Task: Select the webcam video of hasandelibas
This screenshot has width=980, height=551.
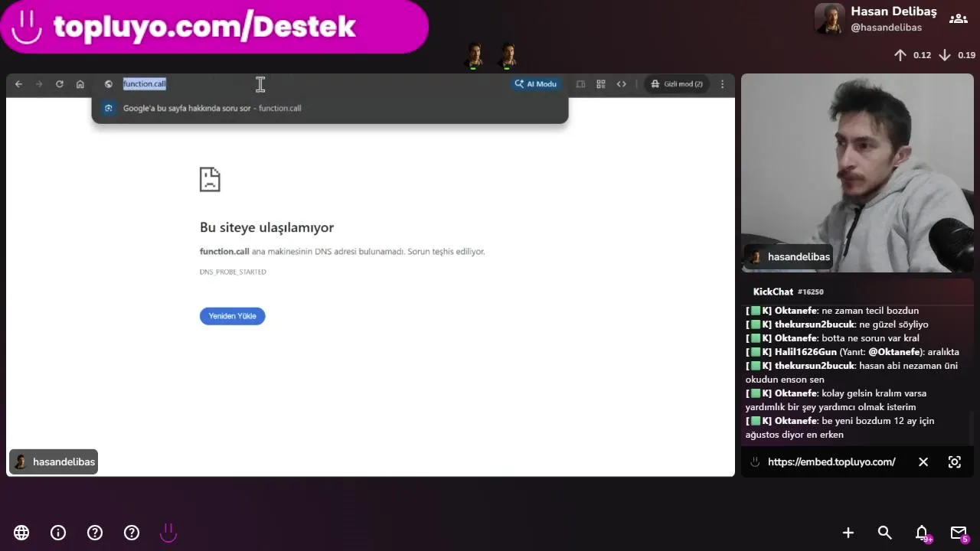Action: 857,173
